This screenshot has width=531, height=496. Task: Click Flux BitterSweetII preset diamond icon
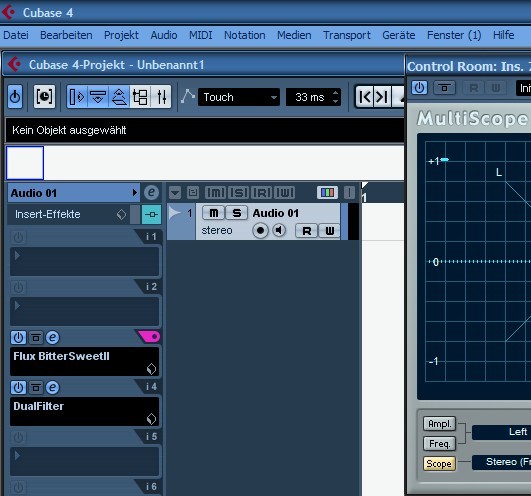151,369
